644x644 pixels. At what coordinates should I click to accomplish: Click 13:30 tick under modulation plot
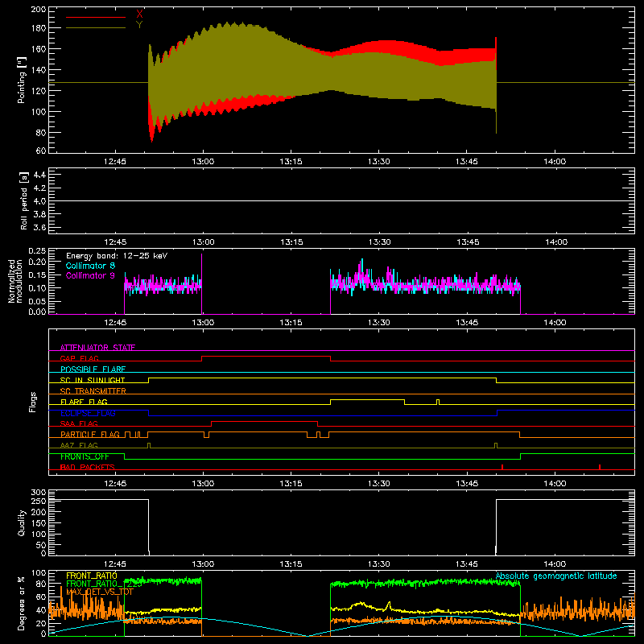pyautogui.click(x=378, y=323)
